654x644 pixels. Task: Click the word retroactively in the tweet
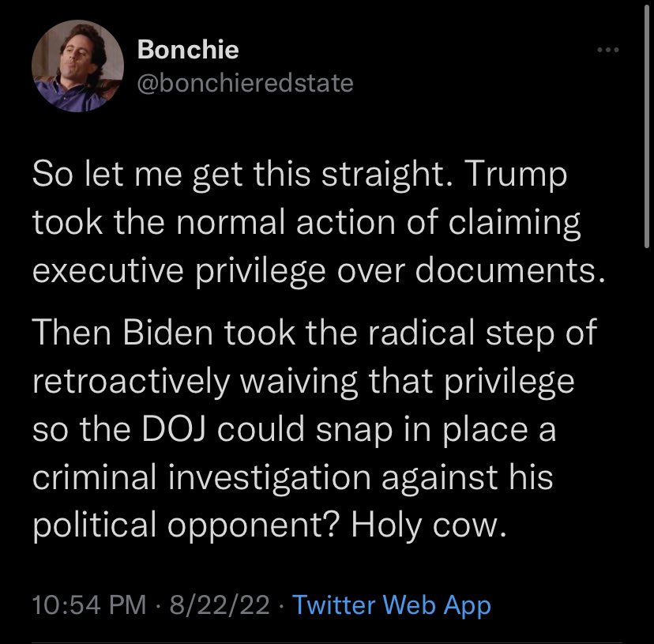131,382
